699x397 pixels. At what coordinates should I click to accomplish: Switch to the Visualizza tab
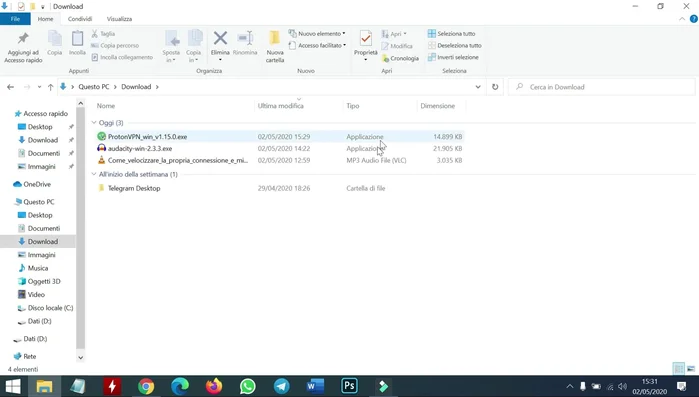point(119,19)
